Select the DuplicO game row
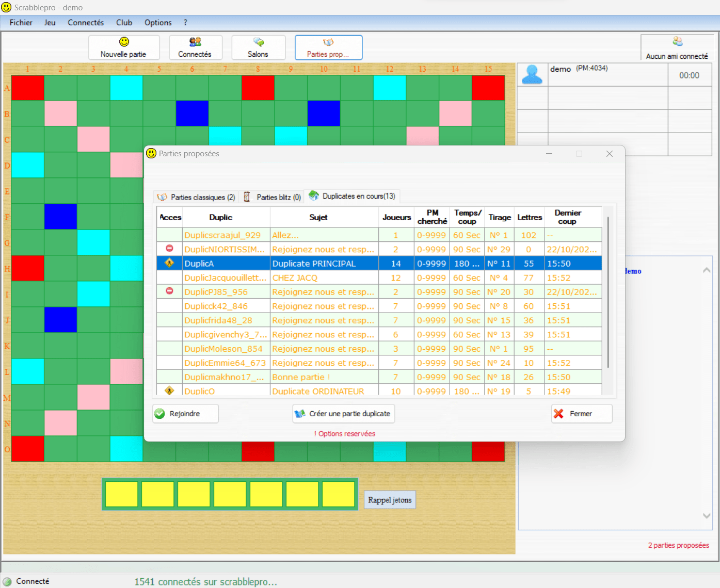Viewport: 720px width, 588px height. (379, 390)
